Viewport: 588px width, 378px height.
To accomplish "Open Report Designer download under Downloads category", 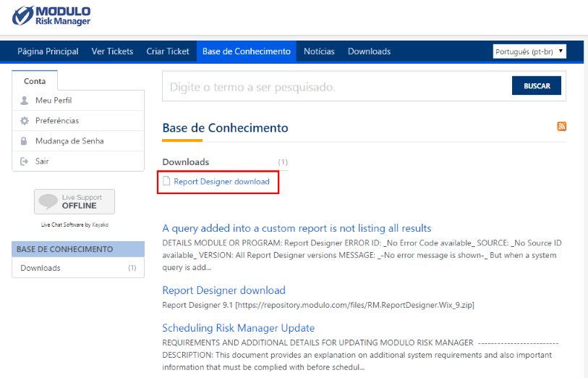I will pos(221,181).
